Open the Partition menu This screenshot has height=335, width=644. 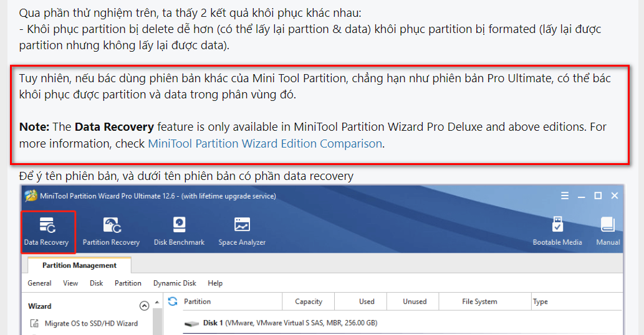pyautogui.click(x=128, y=283)
